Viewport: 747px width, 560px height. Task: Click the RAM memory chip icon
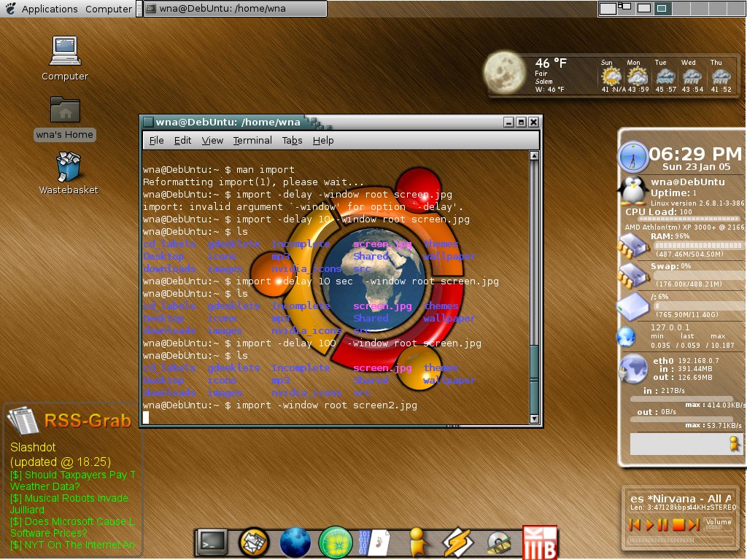[x=634, y=245]
